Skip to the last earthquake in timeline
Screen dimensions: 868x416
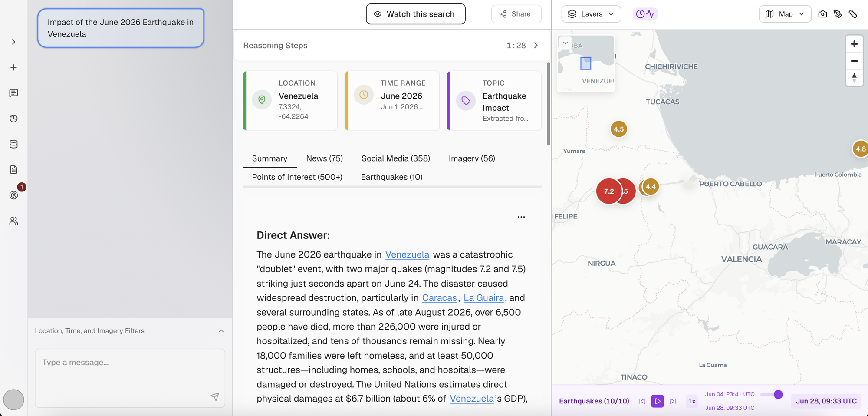(673, 401)
